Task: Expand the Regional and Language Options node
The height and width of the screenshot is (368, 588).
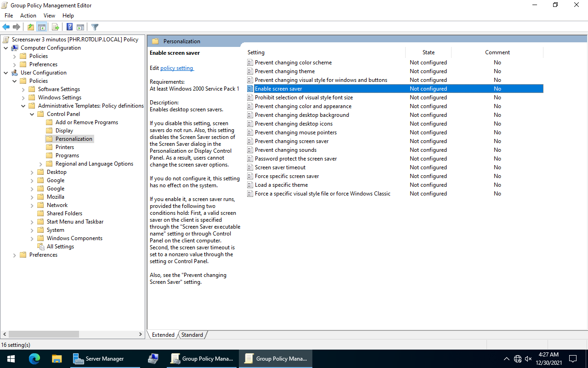Action: pos(40,163)
